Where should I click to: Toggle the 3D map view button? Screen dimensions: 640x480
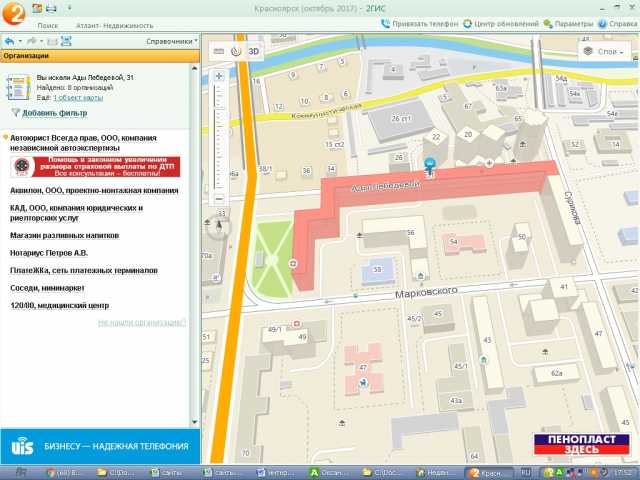254,51
